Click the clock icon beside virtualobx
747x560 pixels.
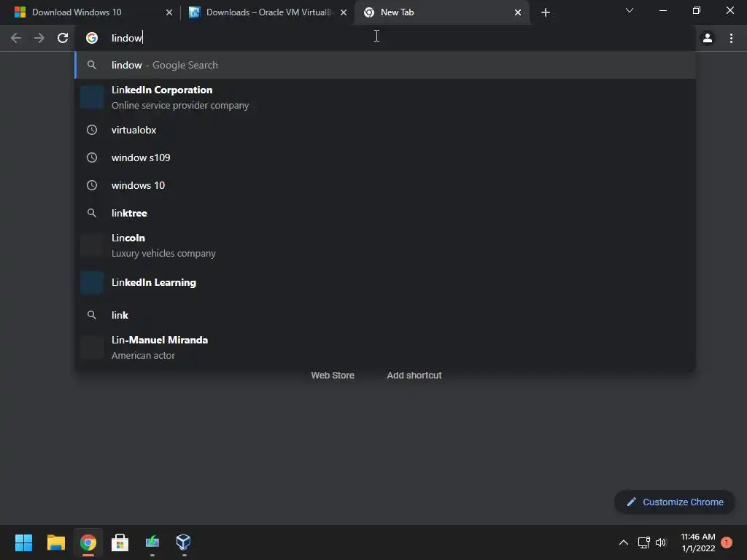pos(92,130)
